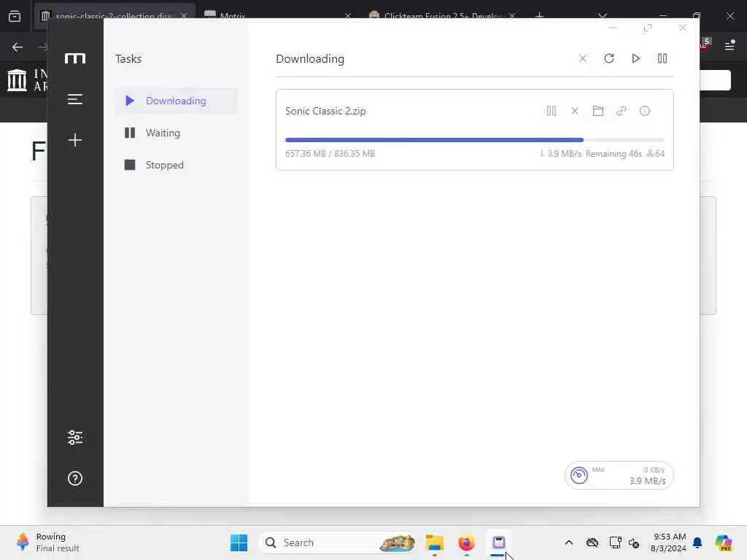Viewport: 747px width, 560px height.
Task: Go back in the browser
Action: point(18,47)
